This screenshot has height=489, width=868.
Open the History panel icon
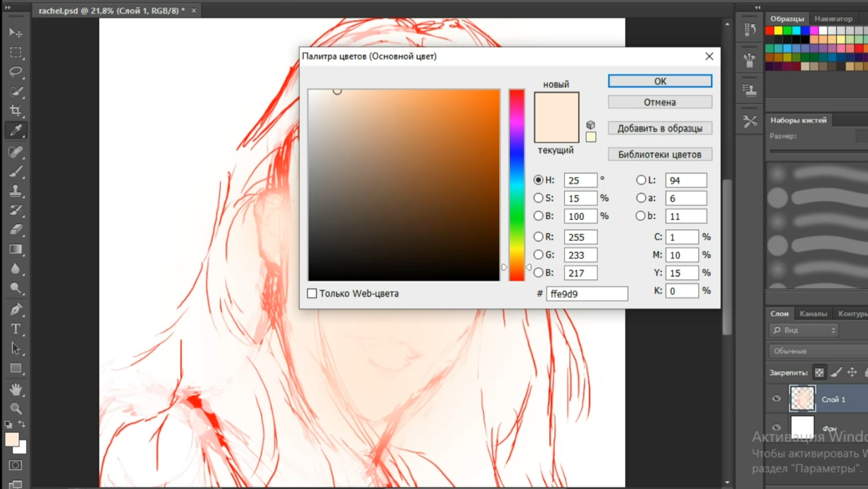point(749,30)
